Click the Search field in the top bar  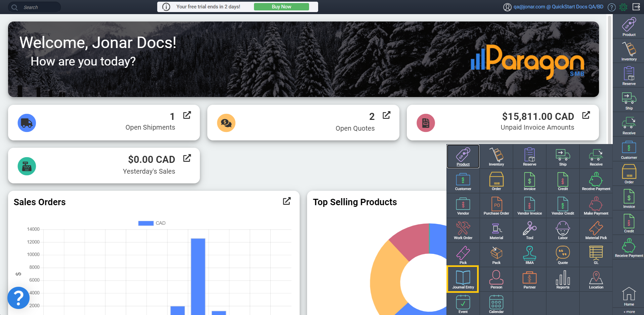[x=34, y=7]
